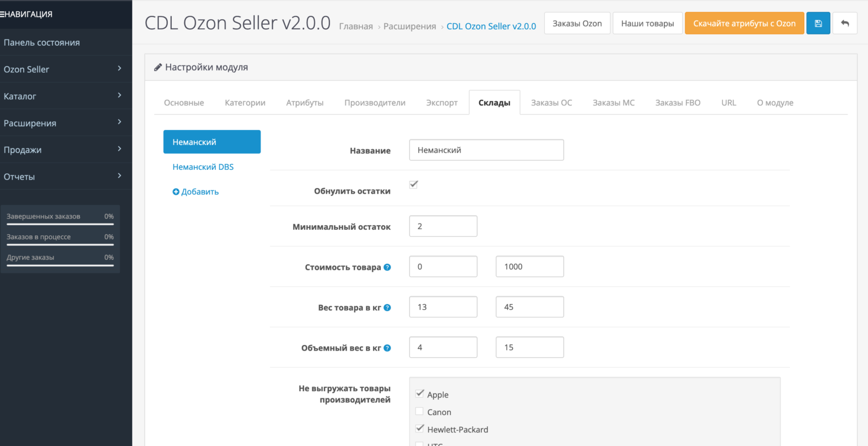
Task: Click the blue save floppy-disk icon
Action: [x=818, y=23]
